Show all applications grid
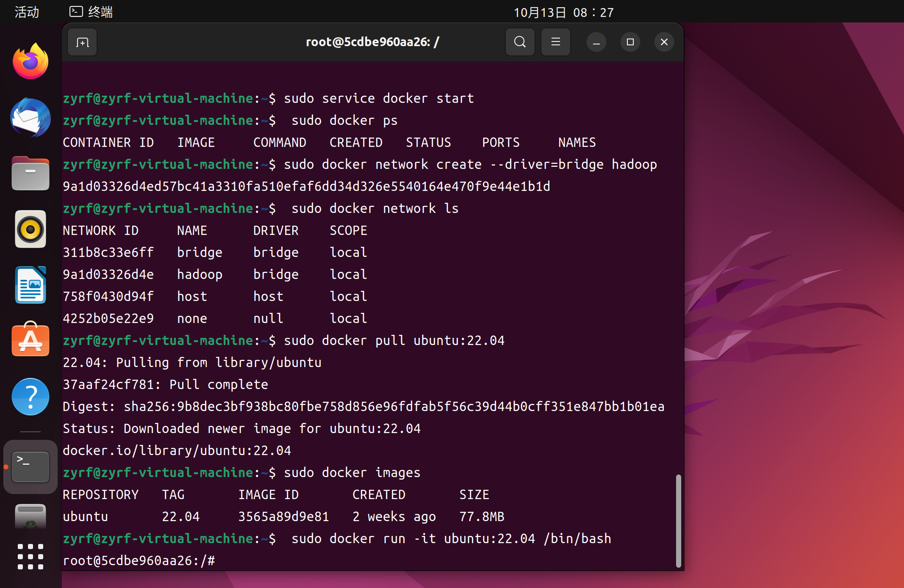904x588 pixels. [31, 556]
